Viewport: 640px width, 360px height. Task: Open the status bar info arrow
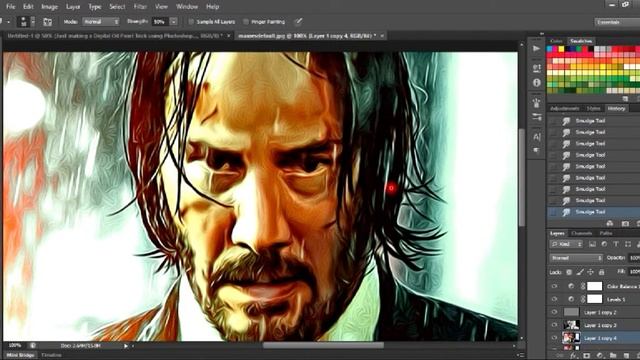126,346
